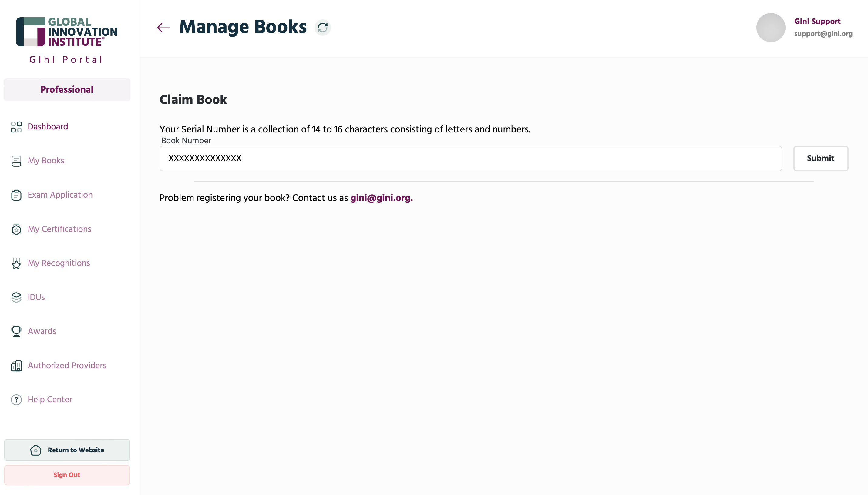Click the GInI Support account name
The width and height of the screenshot is (868, 495).
click(x=817, y=22)
